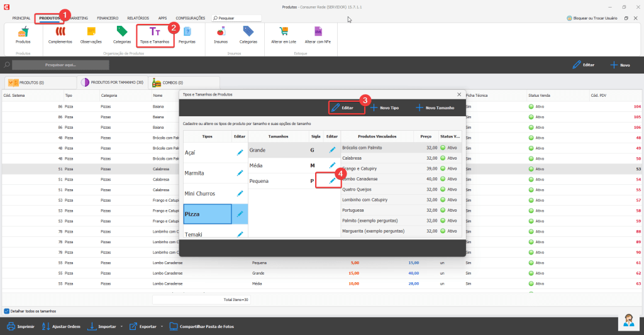Click the support assistant avatar icon
This screenshot has height=335, width=644.
click(x=628, y=321)
